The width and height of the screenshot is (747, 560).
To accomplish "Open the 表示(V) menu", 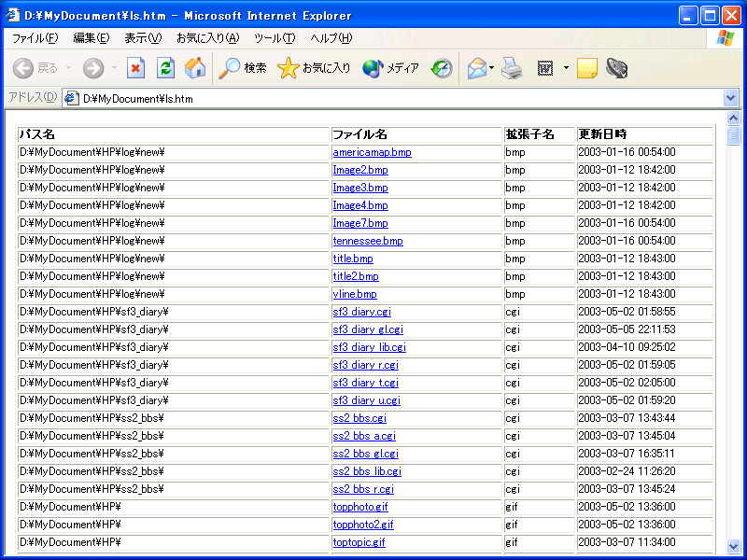I will click(x=143, y=38).
